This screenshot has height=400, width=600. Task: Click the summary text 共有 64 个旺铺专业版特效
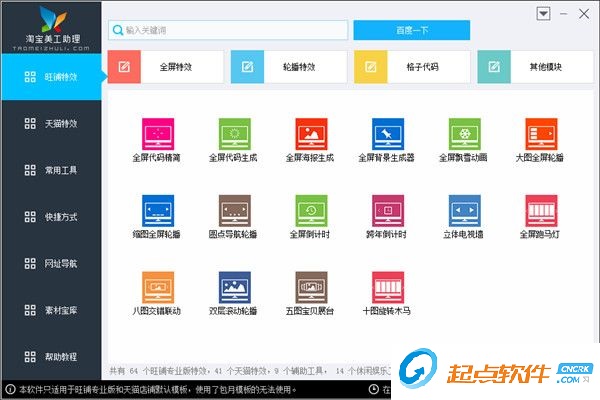click(159, 371)
